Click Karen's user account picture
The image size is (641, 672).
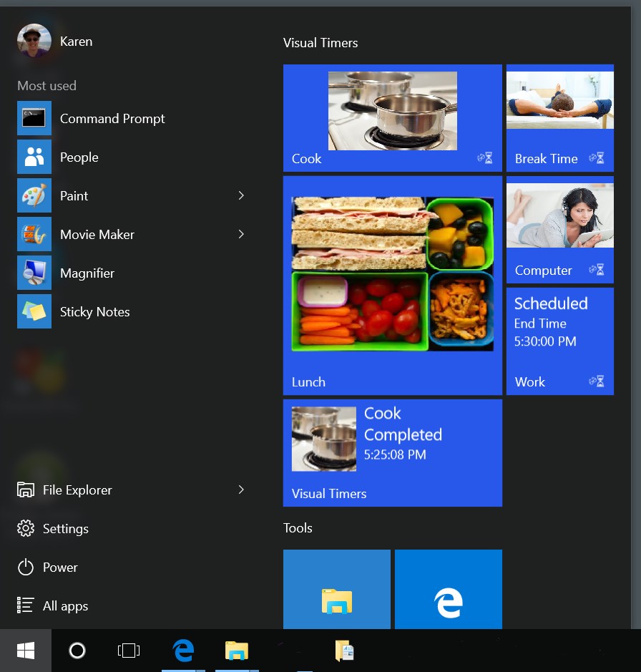click(x=34, y=41)
